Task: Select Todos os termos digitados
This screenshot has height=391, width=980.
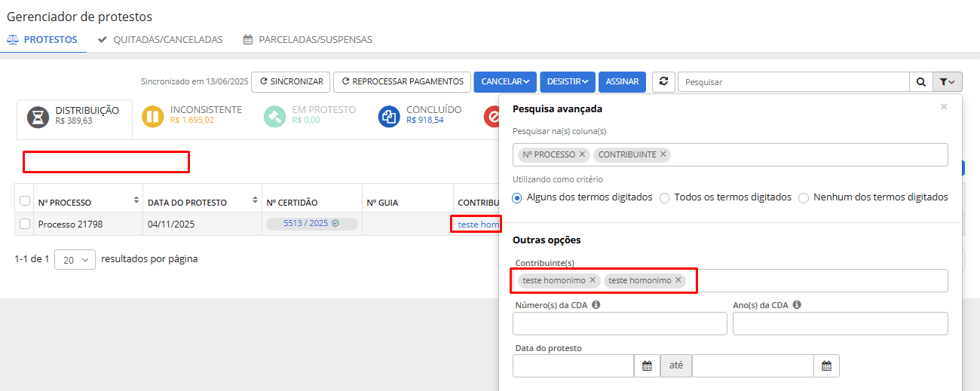Action: pyautogui.click(x=664, y=197)
